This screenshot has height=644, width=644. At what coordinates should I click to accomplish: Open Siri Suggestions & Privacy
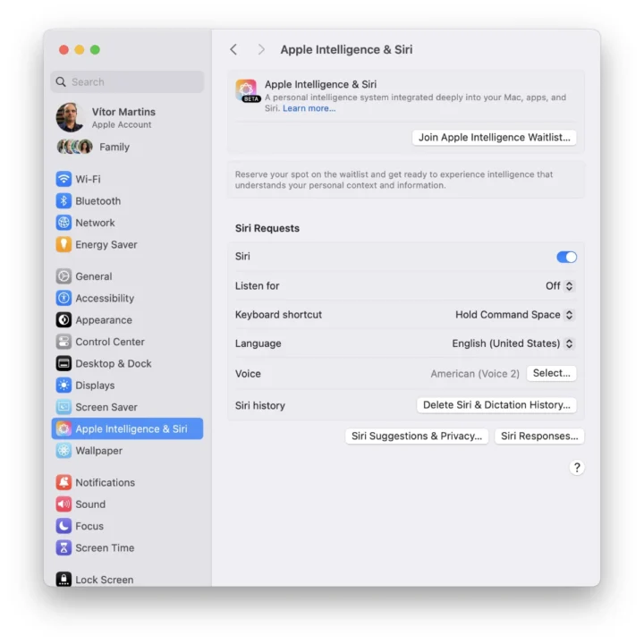417,436
